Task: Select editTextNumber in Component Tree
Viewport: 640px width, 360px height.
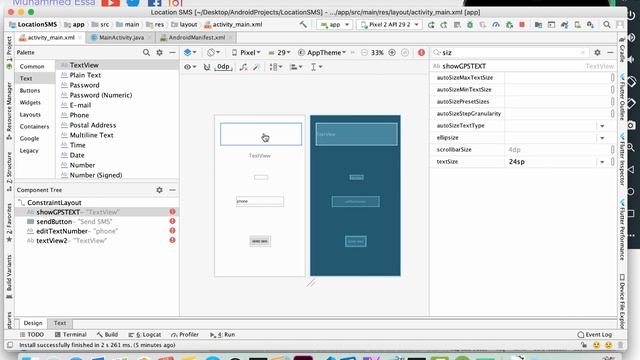Action: (62, 231)
